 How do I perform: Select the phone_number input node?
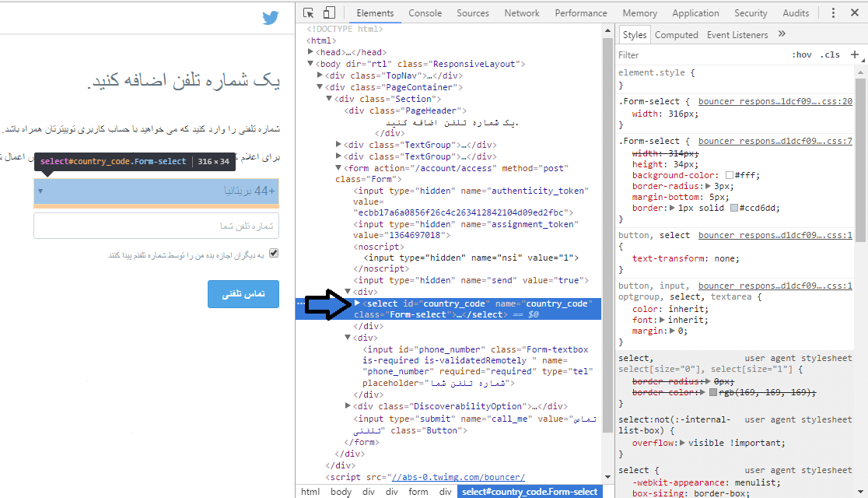tap(478, 366)
